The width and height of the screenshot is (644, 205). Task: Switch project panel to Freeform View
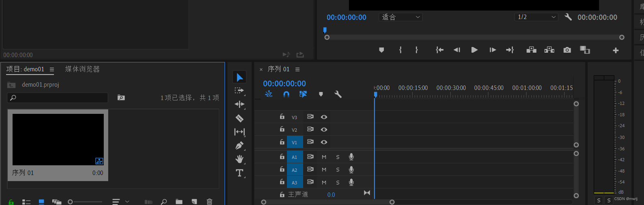click(57, 202)
